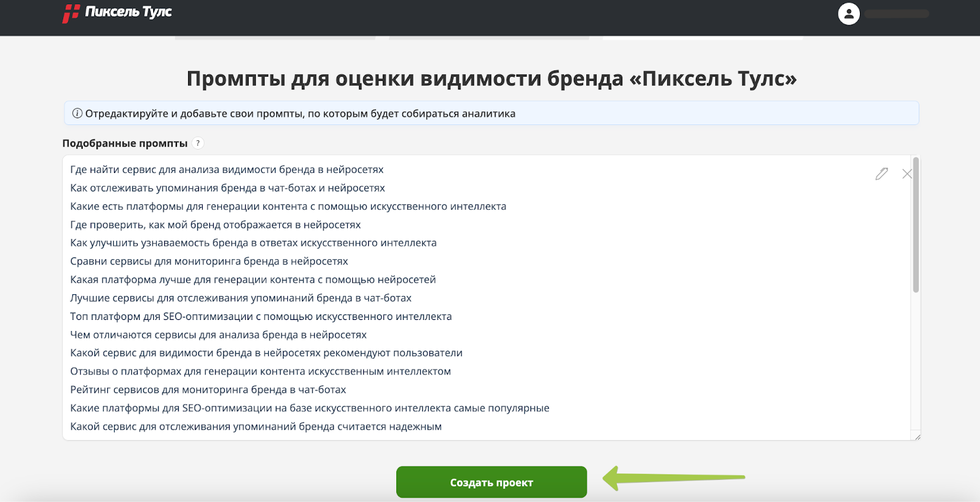Click the line 'Отзывы о платформах для генерации контента искусственным интеллектом'
The width and height of the screenshot is (980, 502).
(260, 371)
